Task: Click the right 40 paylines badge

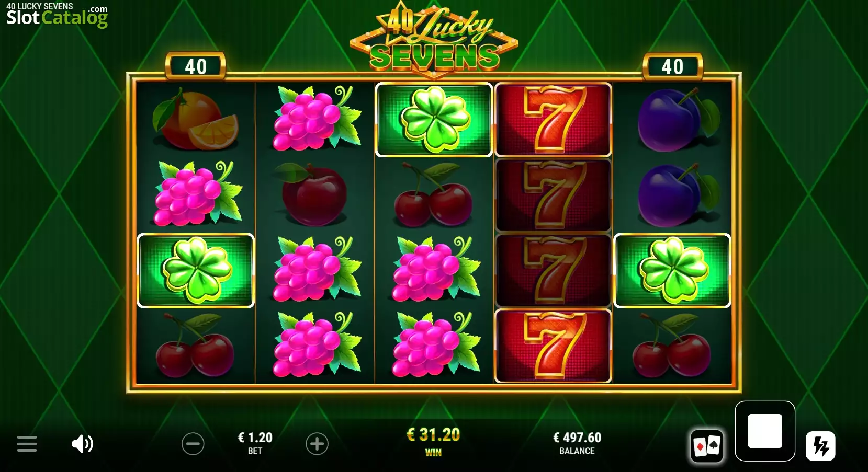Action: coord(672,66)
